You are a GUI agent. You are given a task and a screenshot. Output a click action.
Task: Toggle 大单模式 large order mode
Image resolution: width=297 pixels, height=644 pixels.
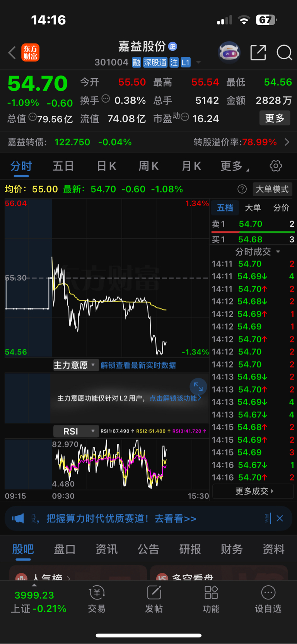click(x=272, y=189)
